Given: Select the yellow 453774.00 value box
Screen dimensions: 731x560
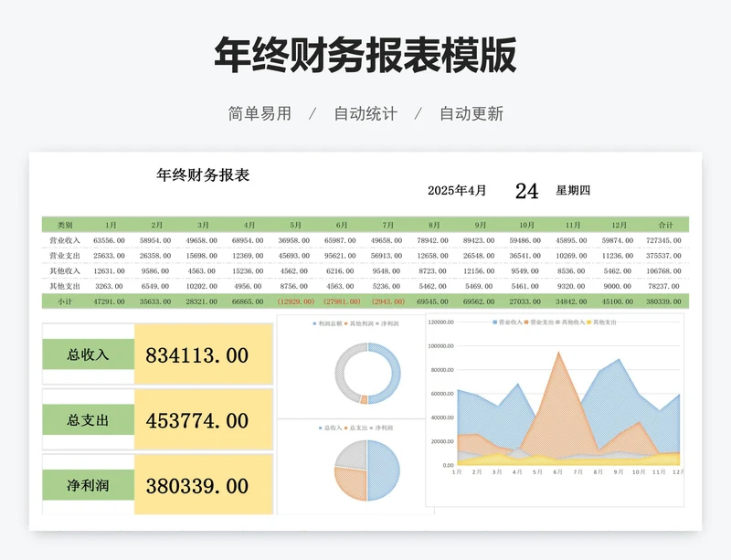Looking at the screenshot, I should pos(203,419).
